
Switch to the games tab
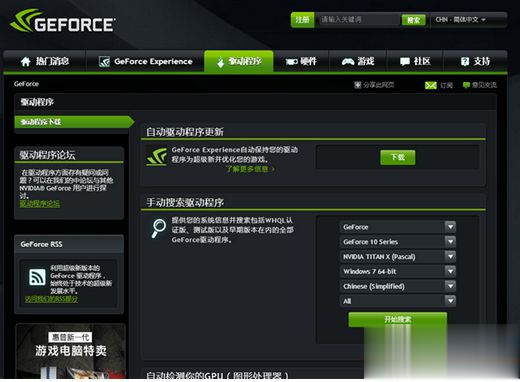click(x=358, y=62)
